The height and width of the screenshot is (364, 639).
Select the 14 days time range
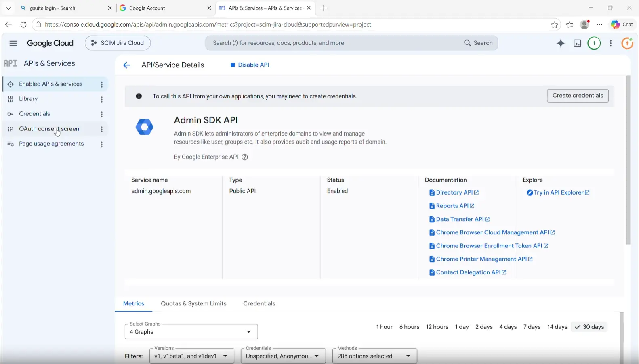(x=557, y=327)
